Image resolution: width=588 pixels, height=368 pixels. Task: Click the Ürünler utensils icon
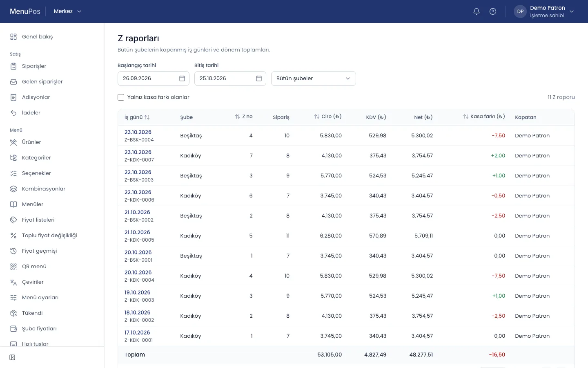[13, 142]
